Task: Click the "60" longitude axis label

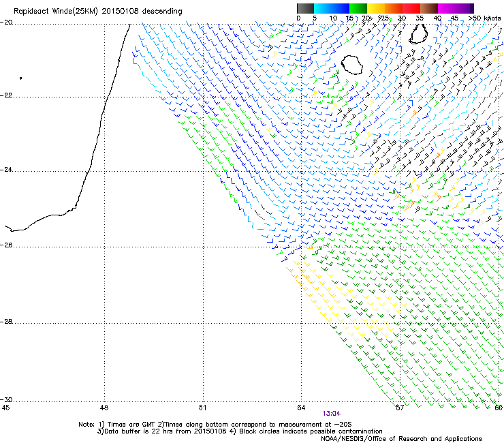Action: pyautogui.click(x=499, y=408)
